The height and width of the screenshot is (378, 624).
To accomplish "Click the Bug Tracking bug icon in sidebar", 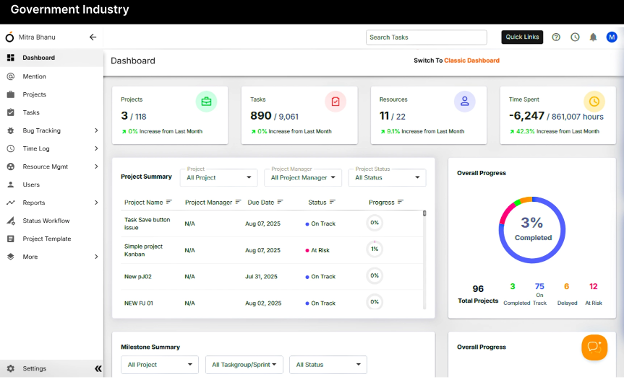I will pos(11,131).
